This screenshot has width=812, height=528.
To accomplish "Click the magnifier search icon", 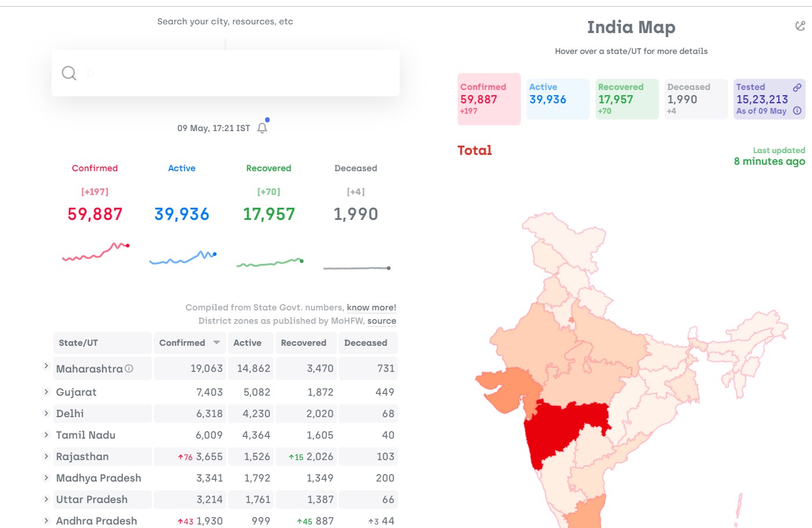I will (x=69, y=73).
